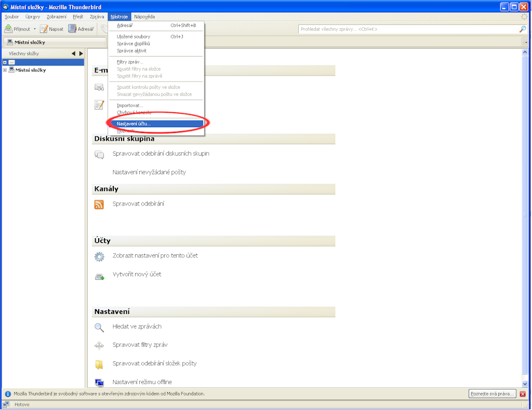
Task: Open Vytvořit nový účet link
Action: [137, 274]
